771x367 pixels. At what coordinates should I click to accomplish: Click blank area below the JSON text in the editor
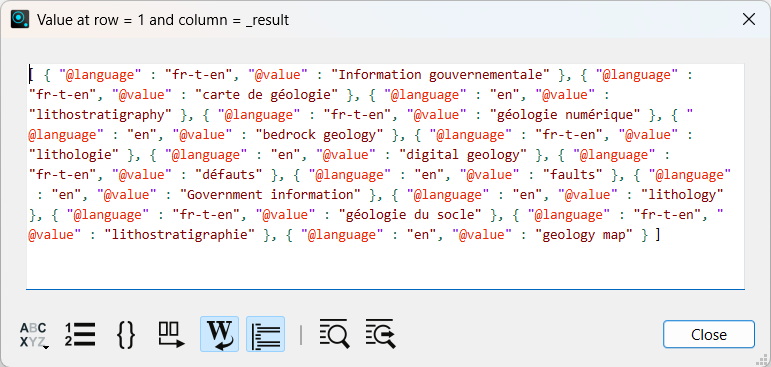385,267
